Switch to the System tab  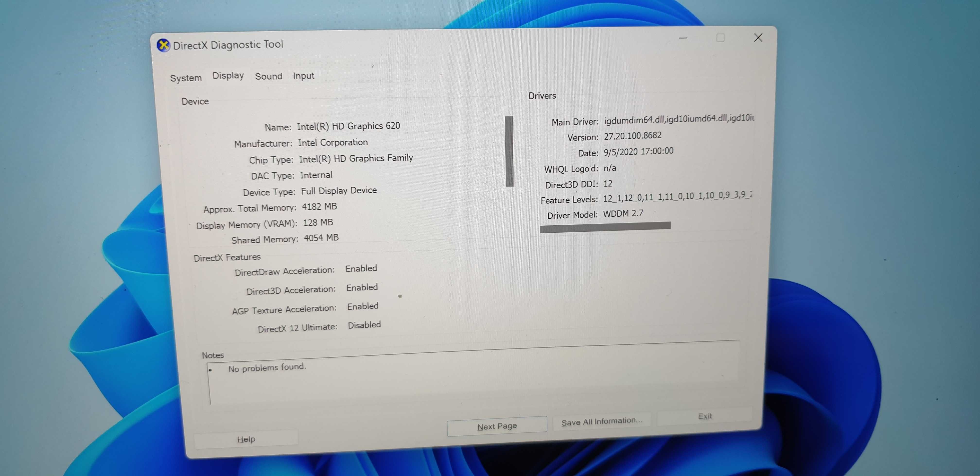tap(186, 78)
